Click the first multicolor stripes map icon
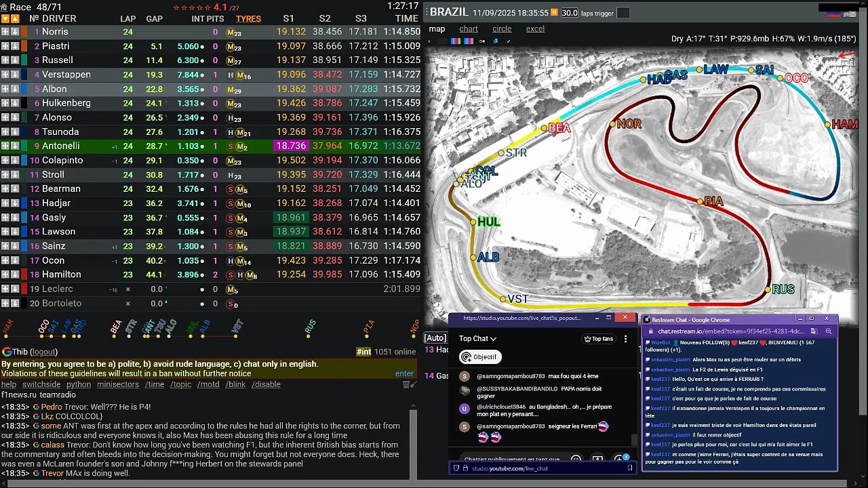Screen dimensions: 868x488 point(456,41)
